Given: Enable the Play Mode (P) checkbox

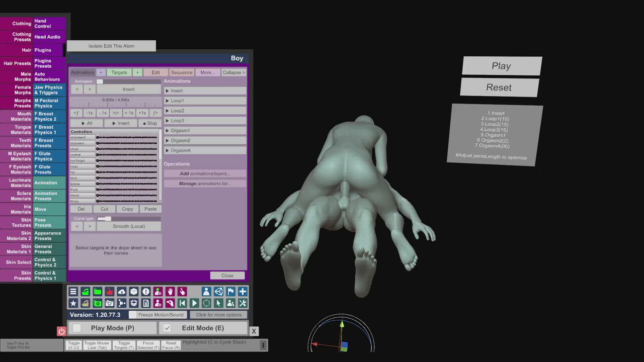Looking at the screenshot, I should [x=77, y=328].
